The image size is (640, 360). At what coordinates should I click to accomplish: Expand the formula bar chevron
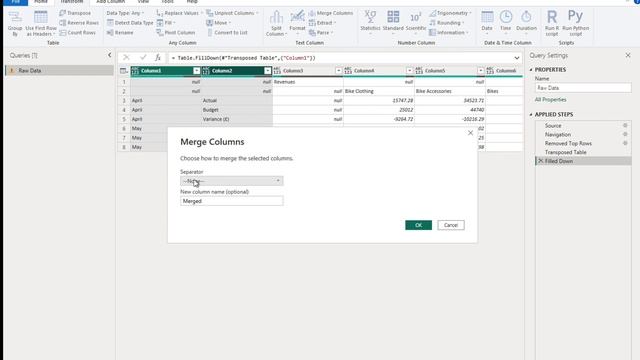coord(517,58)
